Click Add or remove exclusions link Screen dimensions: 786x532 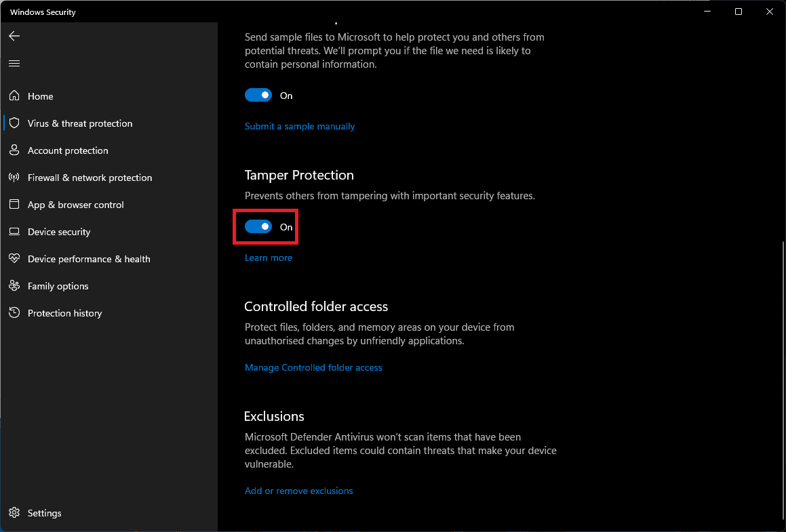(x=298, y=491)
